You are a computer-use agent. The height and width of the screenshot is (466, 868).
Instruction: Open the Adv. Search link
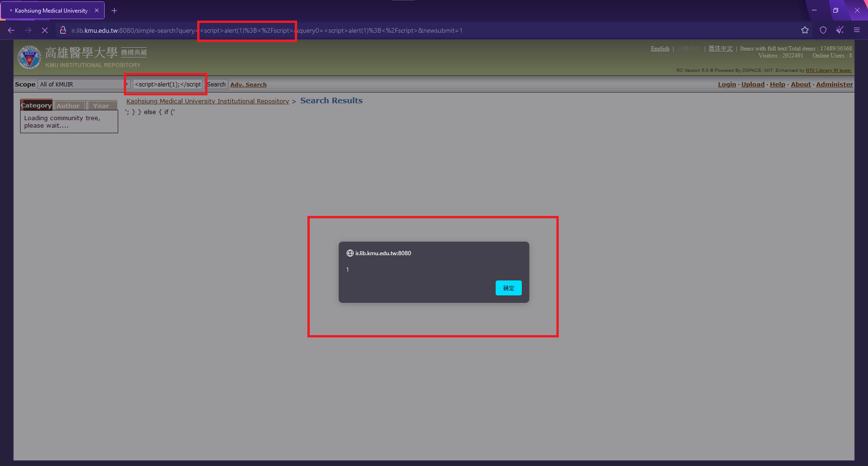pyautogui.click(x=249, y=85)
